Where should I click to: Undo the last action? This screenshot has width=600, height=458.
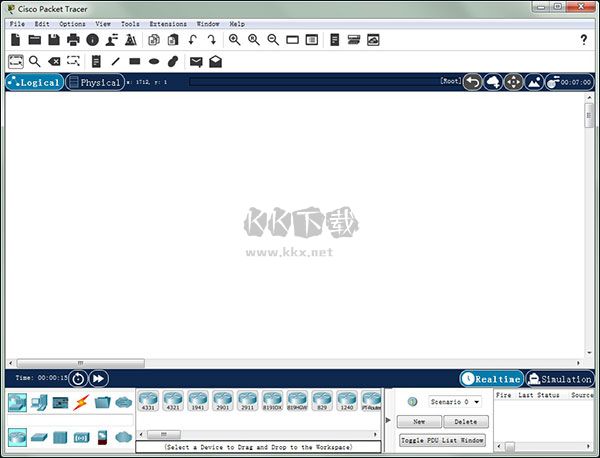(x=193, y=40)
